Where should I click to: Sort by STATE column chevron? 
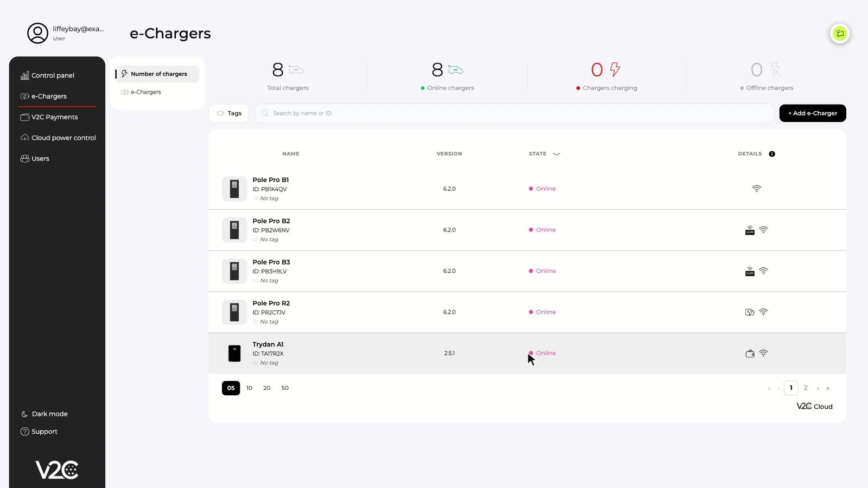[556, 154]
